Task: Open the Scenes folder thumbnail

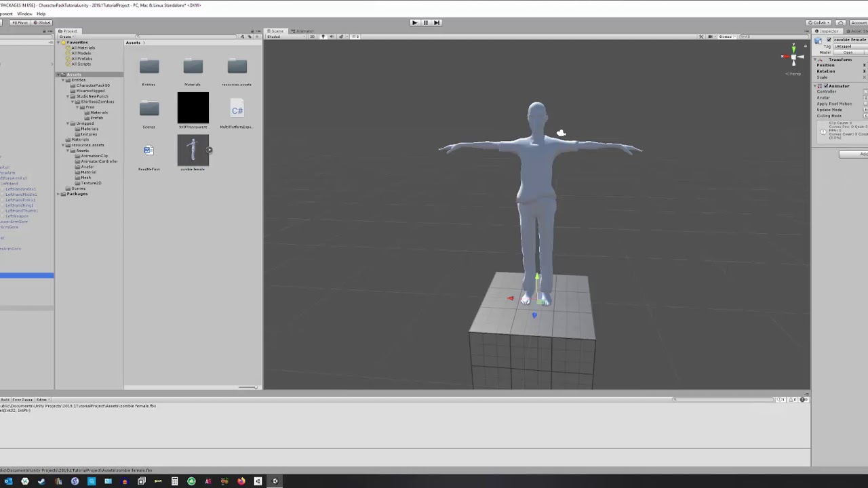Action: pyautogui.click(x=149, y=109)
